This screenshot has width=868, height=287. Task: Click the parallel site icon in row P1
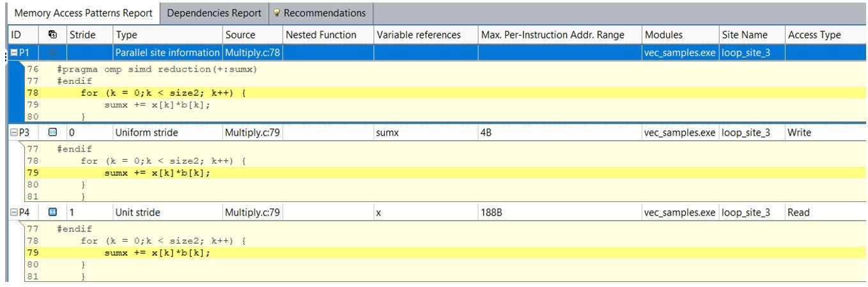coord(53,52)
